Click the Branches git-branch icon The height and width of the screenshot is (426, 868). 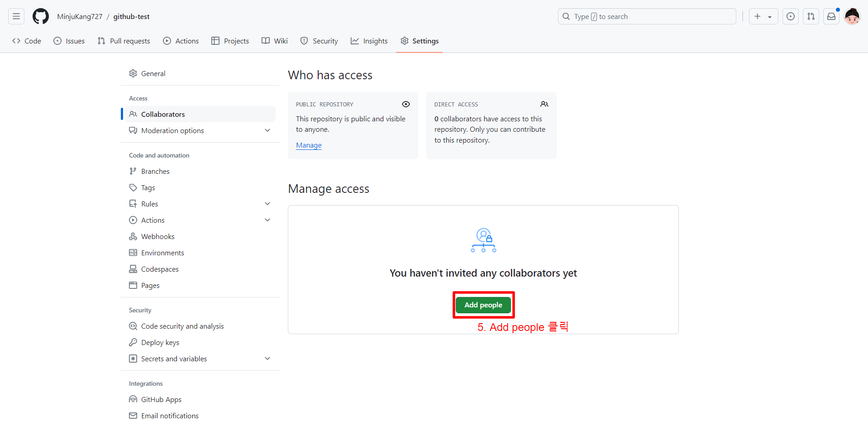tap(133, 171)
